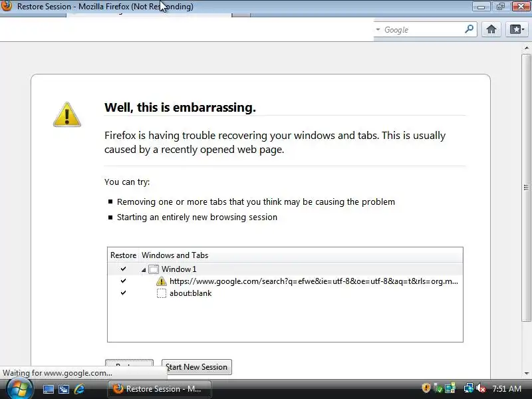Click the restore down window button
The width and height of the screenshot is (532, 399).
click(x=501, y=6)
